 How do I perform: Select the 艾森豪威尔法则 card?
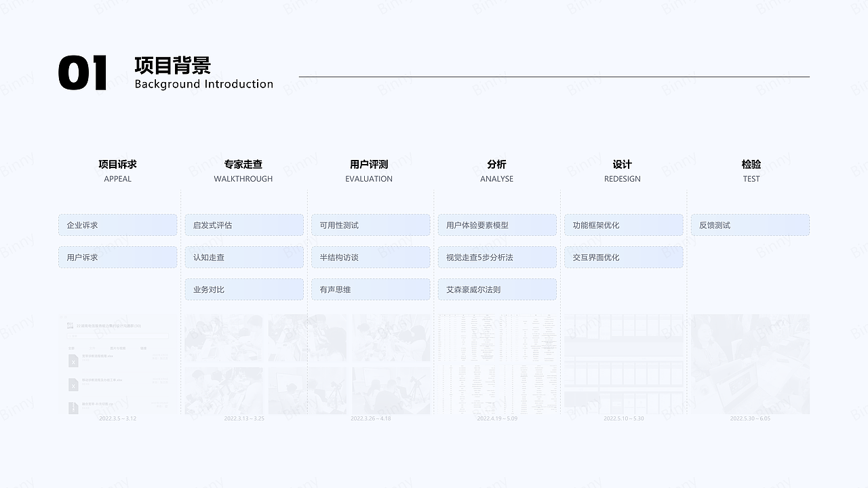[x=497, y=289]
